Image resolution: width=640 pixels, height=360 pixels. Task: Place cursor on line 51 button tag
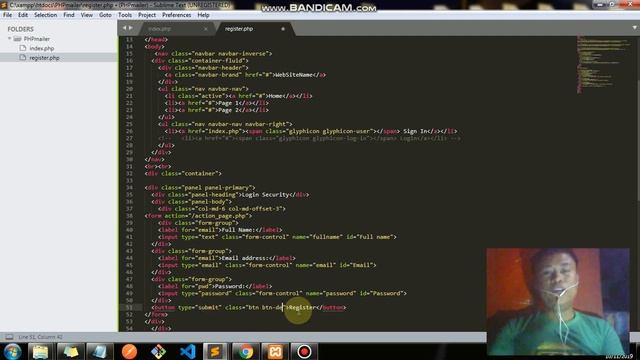coord(249,307)
